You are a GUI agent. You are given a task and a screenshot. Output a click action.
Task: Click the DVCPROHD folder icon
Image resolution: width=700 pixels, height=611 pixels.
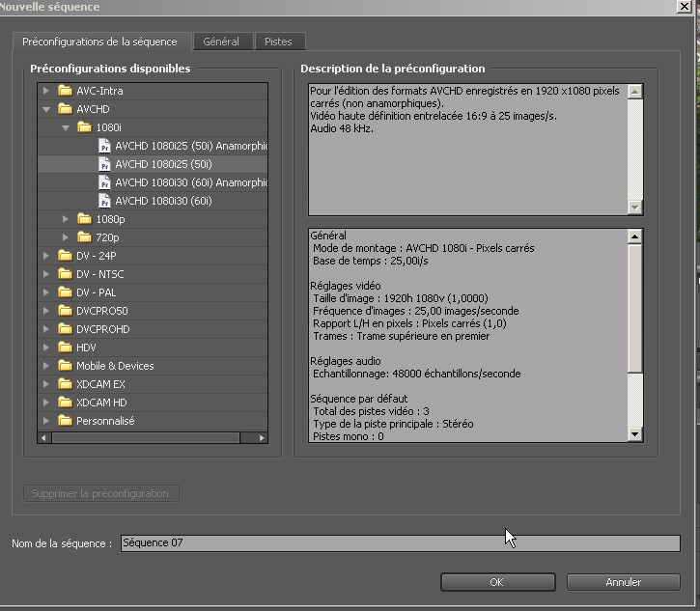pos(66,328)
